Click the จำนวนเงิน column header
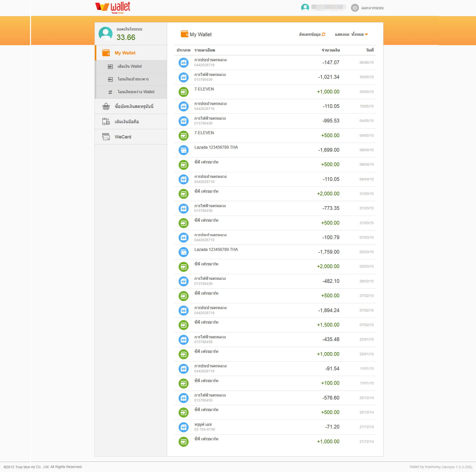This screenshot has height=472, width=476. pos(330,50)
